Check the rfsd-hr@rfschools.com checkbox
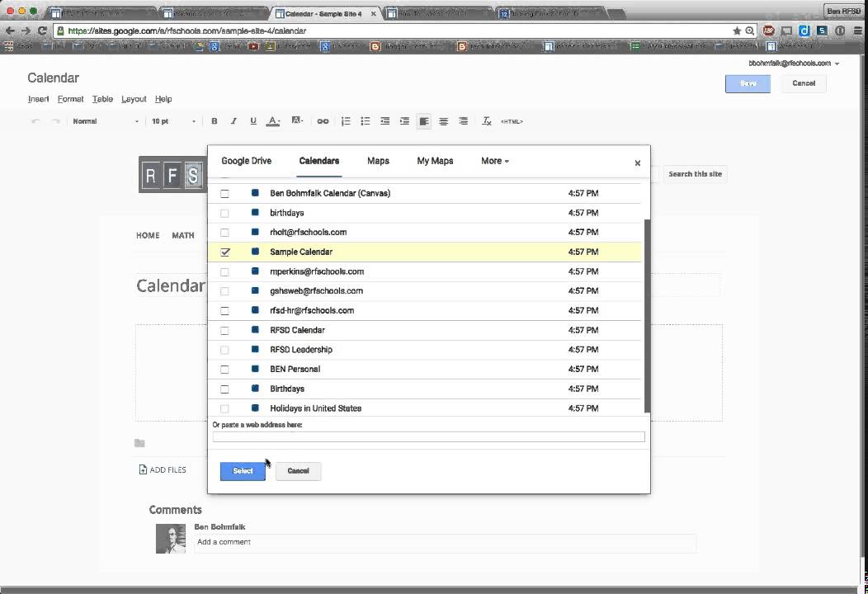The height and width of the screenshot is (594, 868). point(224,310)
